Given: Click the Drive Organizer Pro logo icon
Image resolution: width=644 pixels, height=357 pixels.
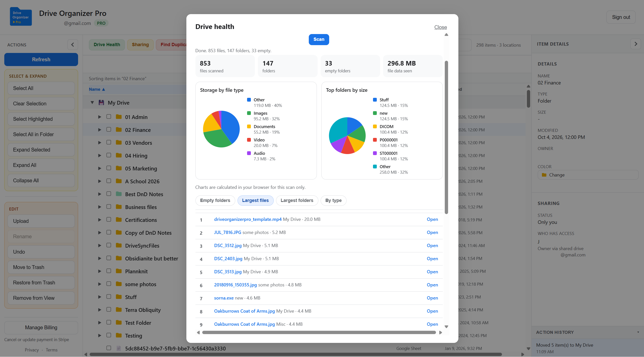Looking at the screenshot, I should [x=21, y=17].
